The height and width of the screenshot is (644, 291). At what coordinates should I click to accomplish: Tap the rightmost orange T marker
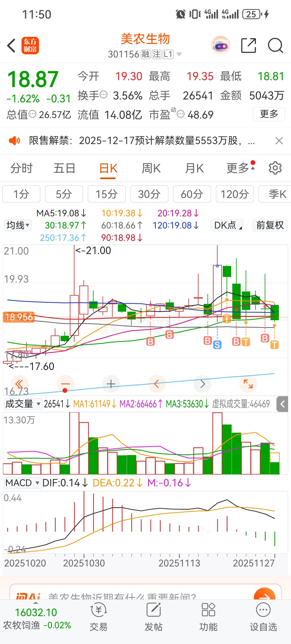[x=275, y=345]
